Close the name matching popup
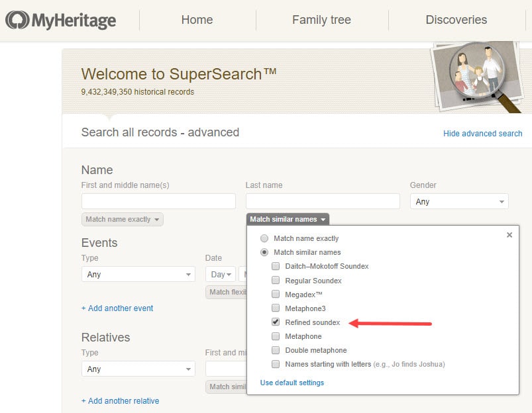532x413 pixels. pos(509,235)
